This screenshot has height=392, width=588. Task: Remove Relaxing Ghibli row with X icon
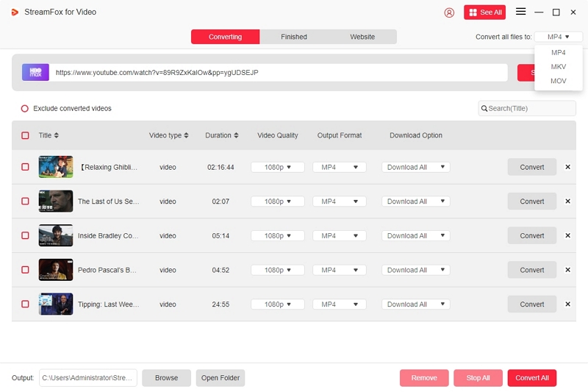pos(567,167)
